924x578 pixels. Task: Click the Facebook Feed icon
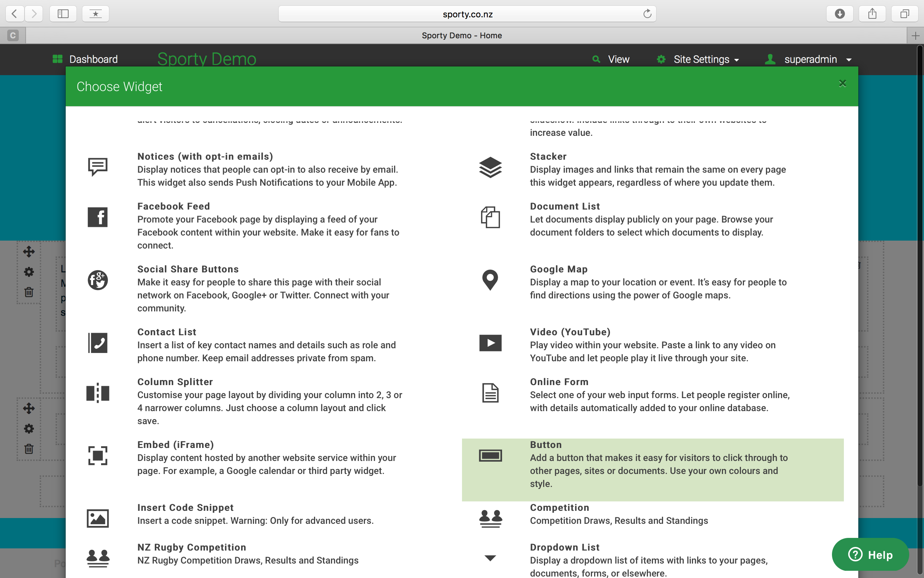98,217
